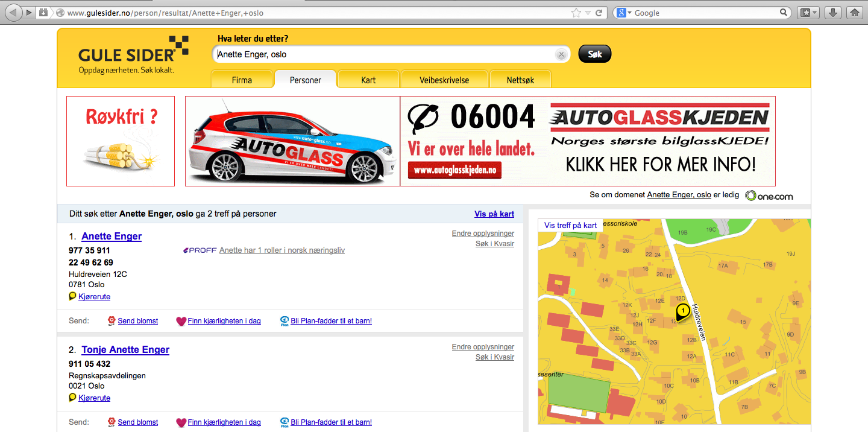Click flower icon in Anette Enger's row
The image size is (868, 432).
tap(112, 321)
